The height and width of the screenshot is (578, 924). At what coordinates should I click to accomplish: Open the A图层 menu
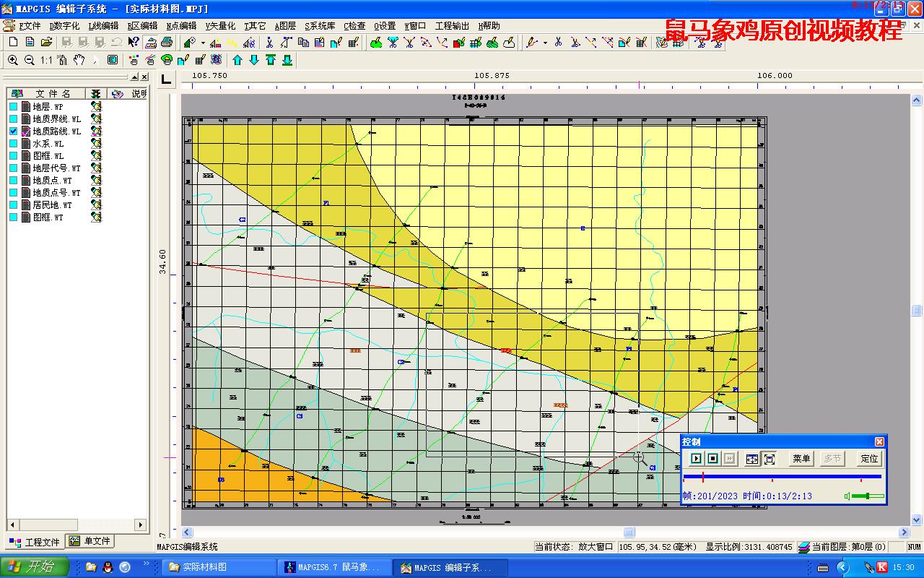(x=285, y=26)
